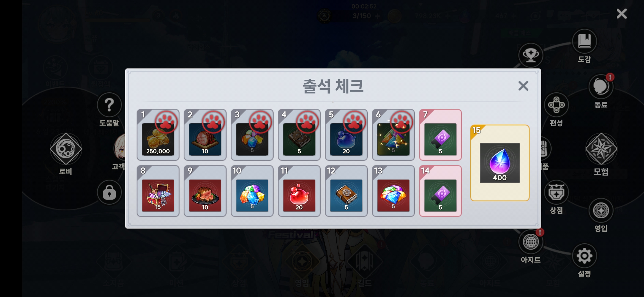Image resolution: width=644 pixels, height=297 pixels.
Task: Select day 8 treasure chest reward
Action: [x=158, y=191]
